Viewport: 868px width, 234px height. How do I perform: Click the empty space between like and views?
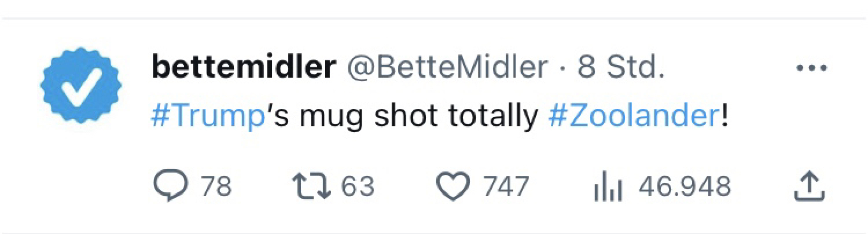pyautogui.click(x=561, y=186)
